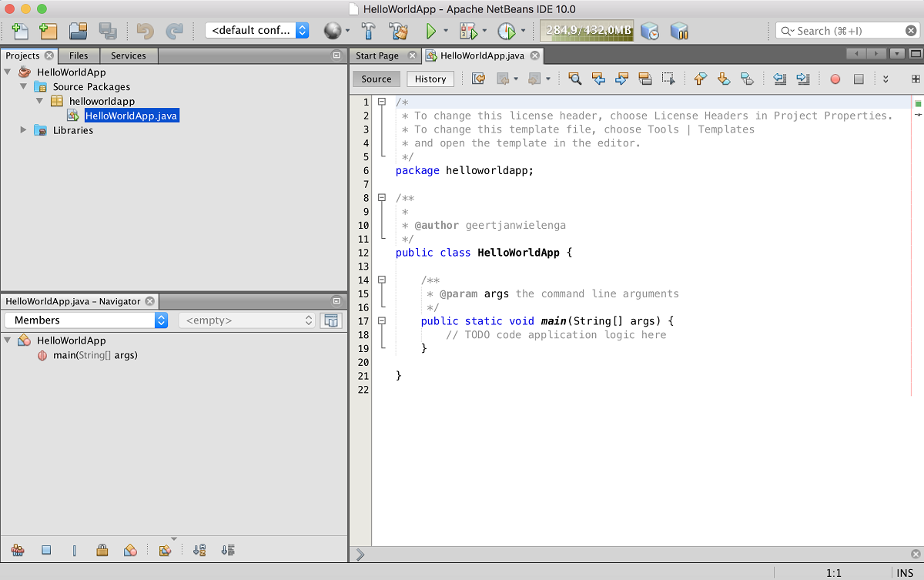Screen dimensions: 924x580
Task: Click the Javadoc window icon in Navigator
Action: point(331,320)
